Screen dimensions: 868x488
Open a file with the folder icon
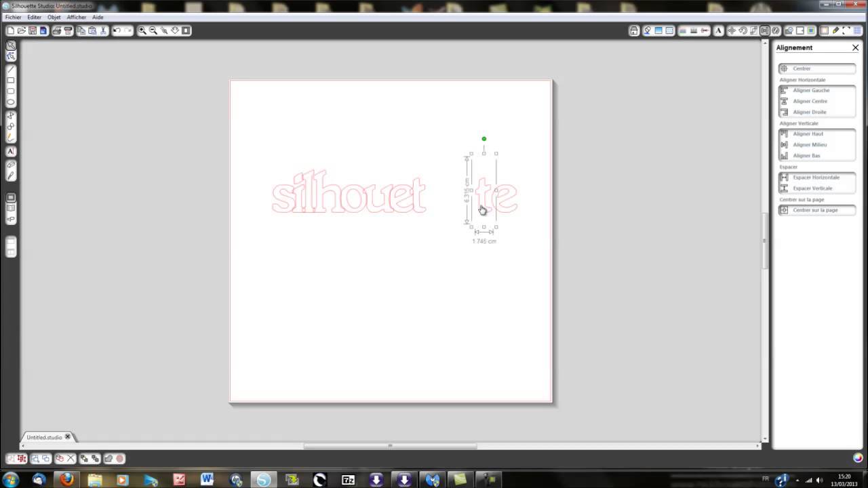tap(22, 30)
